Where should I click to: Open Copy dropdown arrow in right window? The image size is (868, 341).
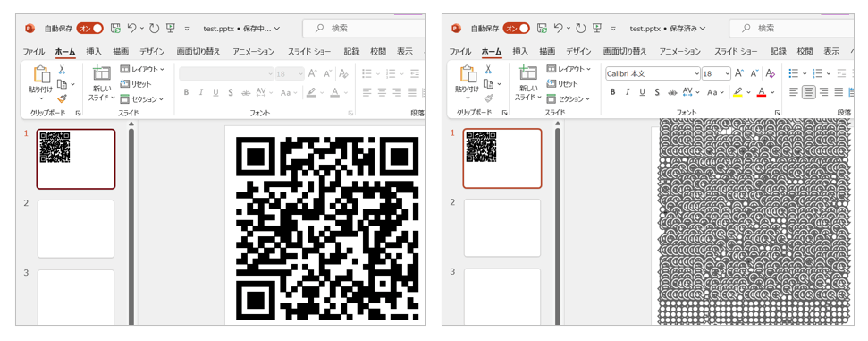[500, 84]
